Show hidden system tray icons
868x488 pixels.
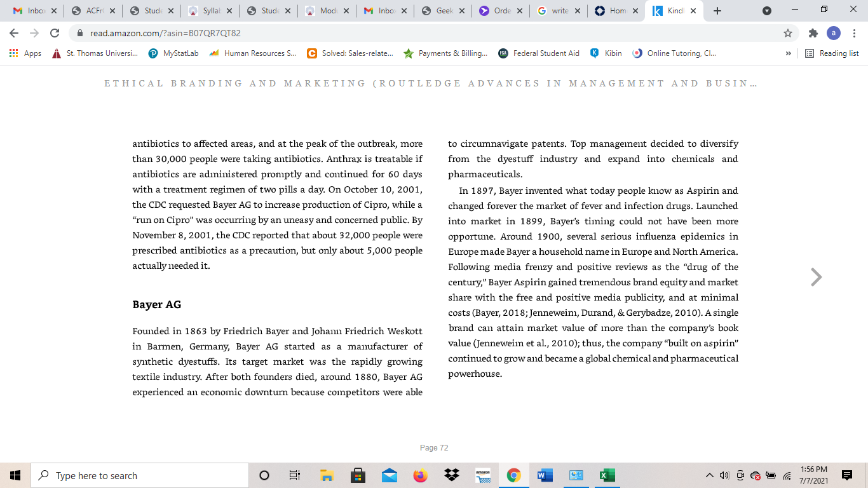710,475
